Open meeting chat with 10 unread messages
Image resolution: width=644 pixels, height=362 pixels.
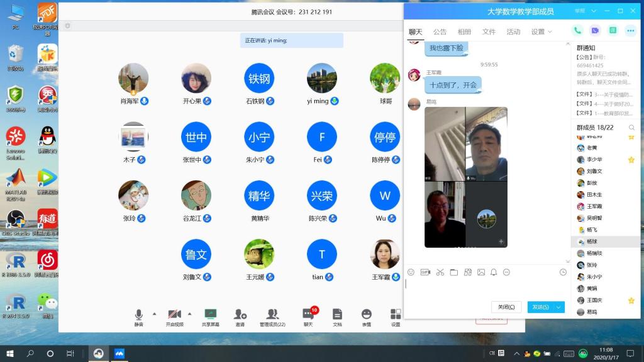308,314
